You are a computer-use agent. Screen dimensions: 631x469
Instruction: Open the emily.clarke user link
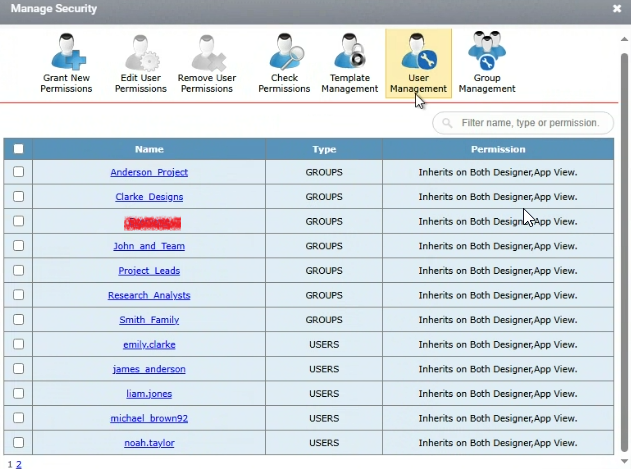tap(149, 345)
